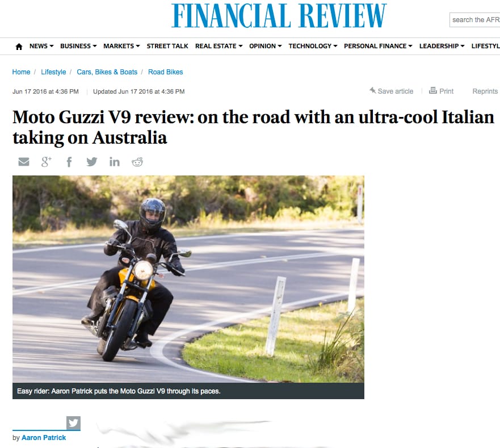Open Aaron Patrick author link
The image size is (500, 448).
[x=44, y=437]
